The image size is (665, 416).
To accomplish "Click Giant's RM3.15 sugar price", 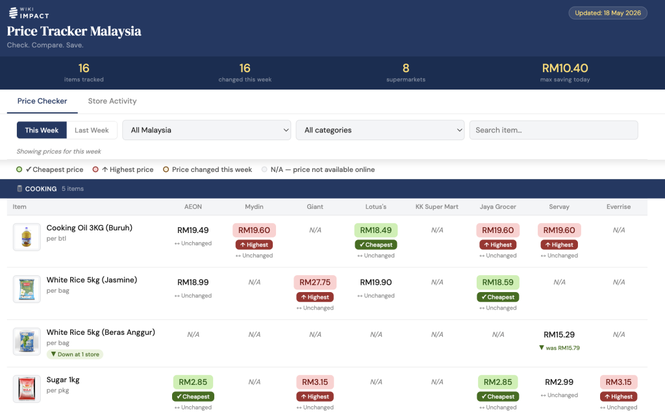I will pos(315,382).
